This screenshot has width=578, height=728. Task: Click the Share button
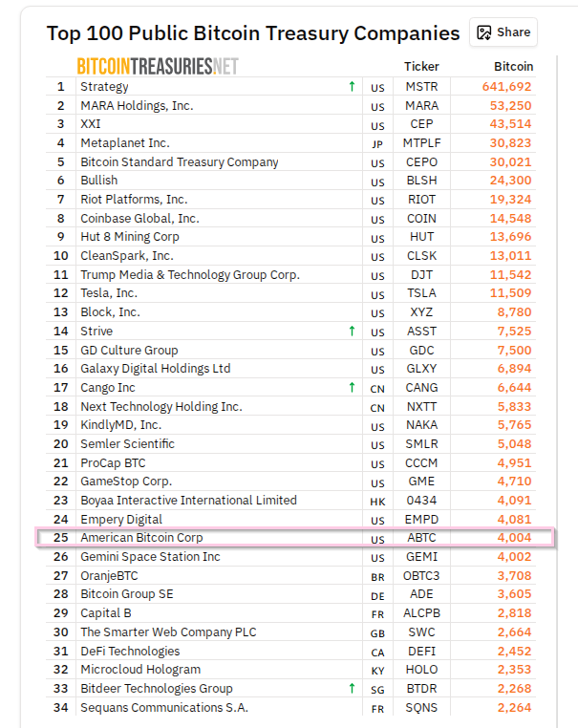coord(503,32)
